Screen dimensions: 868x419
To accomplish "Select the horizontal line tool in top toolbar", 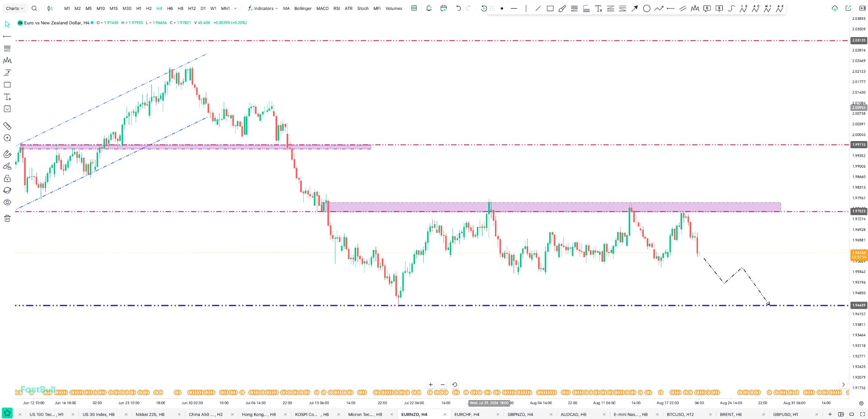I will pyautogui.click(x=514, y=8).
